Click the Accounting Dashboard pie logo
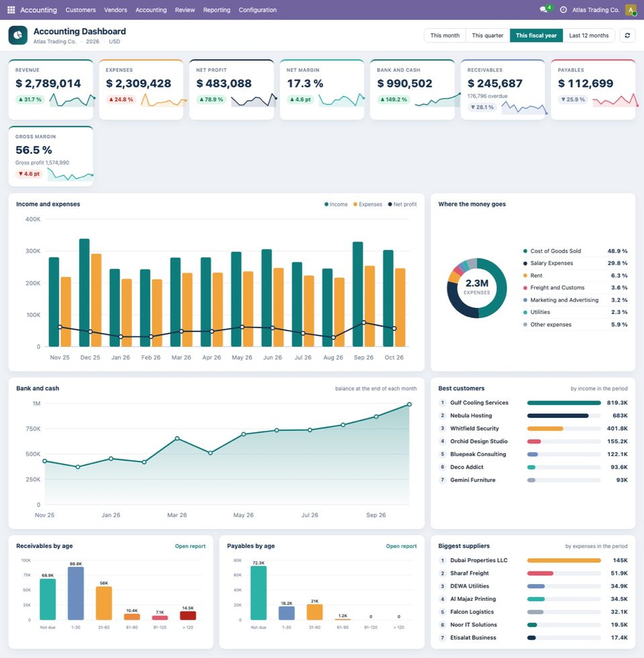Viewport: 644px width, 658px height. point(17,36)
